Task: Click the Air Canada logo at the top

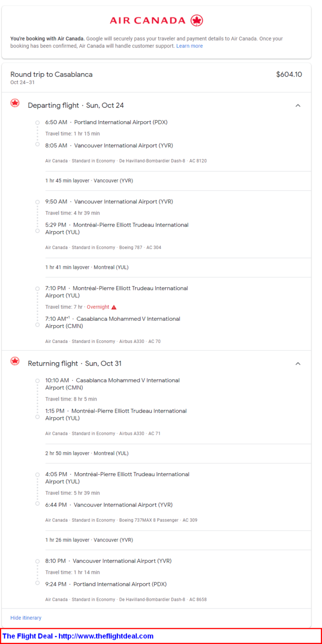Action: [x=156, y=20]
